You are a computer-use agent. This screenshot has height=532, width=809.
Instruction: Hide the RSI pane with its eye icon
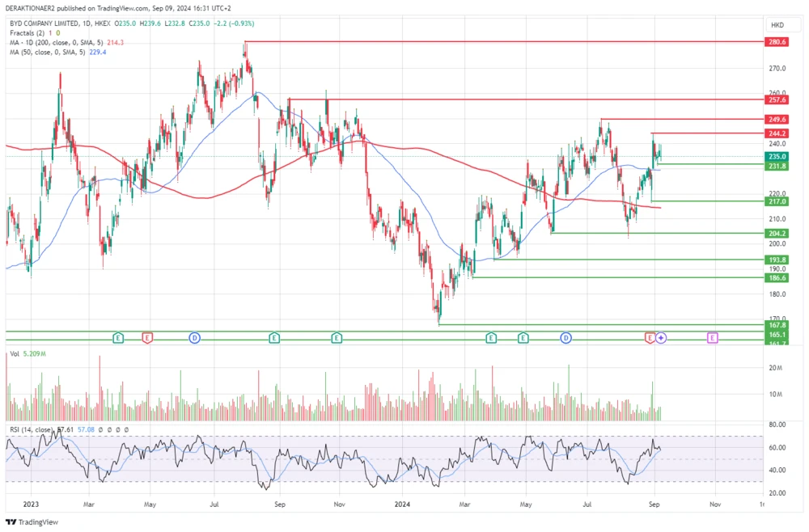point(100,430)
